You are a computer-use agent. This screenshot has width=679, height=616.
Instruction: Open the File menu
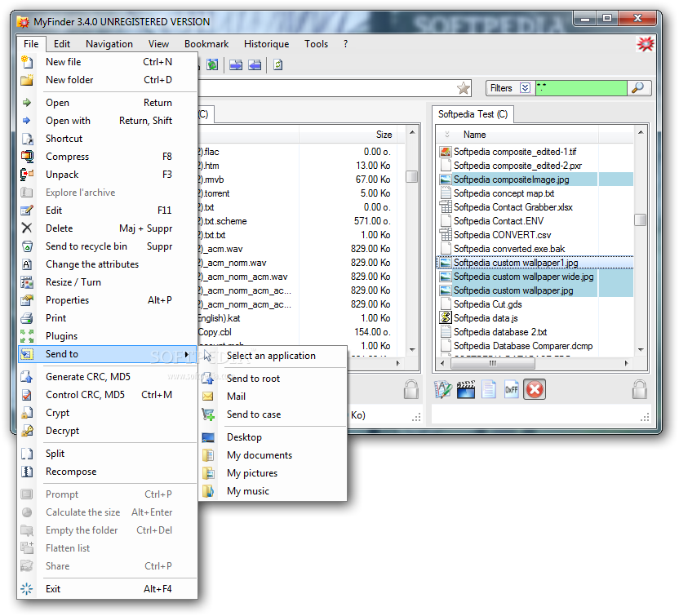31,44
